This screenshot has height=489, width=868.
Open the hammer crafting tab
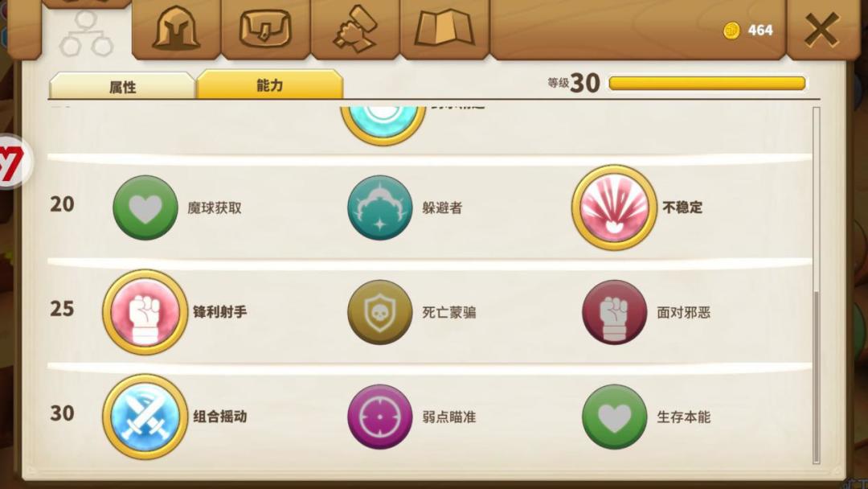355,28
